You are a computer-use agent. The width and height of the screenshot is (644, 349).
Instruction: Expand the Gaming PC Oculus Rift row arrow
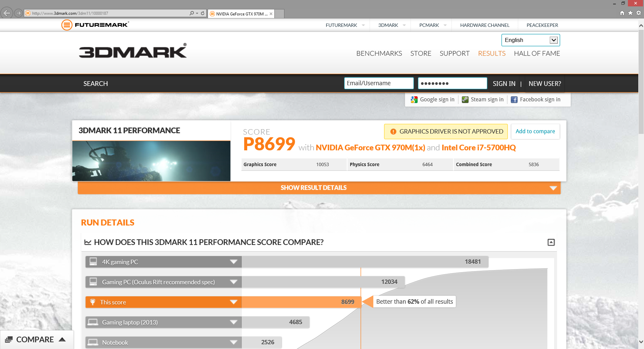point(234,282)
